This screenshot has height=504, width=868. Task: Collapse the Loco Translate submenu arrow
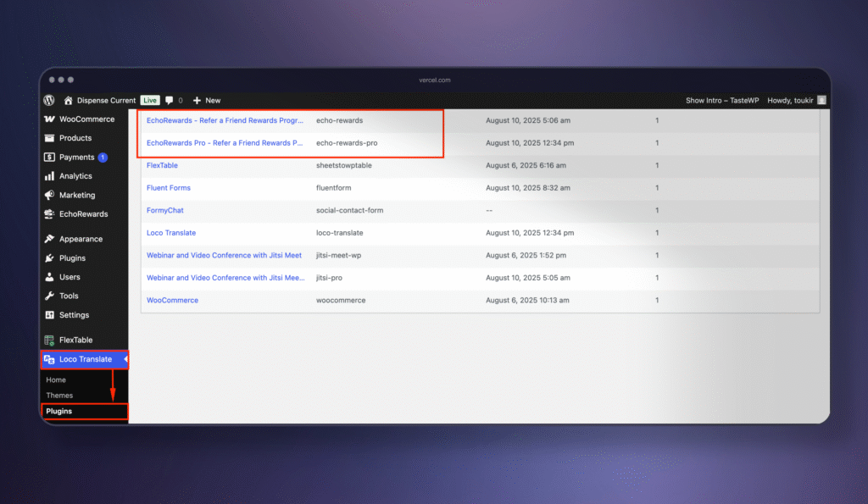coord(125,359)
